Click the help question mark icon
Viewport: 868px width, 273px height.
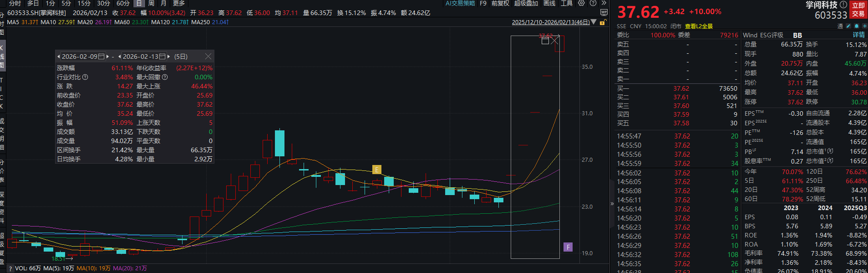(593, 3)
